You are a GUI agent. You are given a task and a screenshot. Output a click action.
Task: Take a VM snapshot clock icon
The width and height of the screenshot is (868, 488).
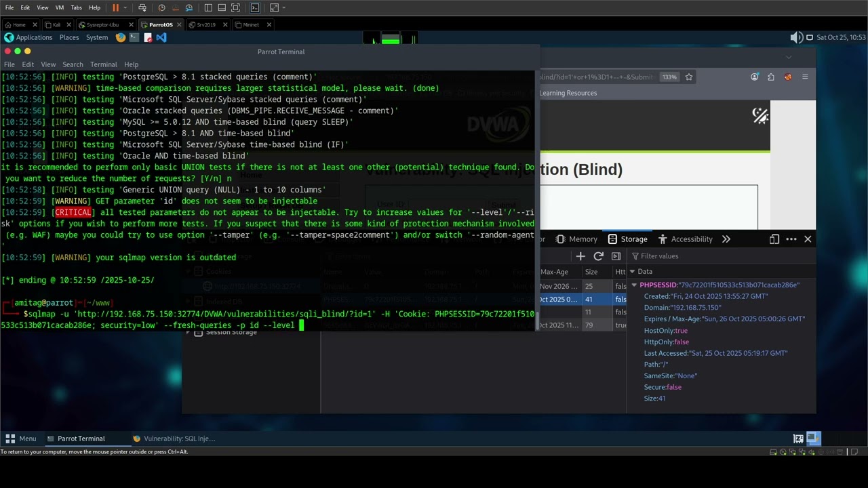tap(161, 7)
